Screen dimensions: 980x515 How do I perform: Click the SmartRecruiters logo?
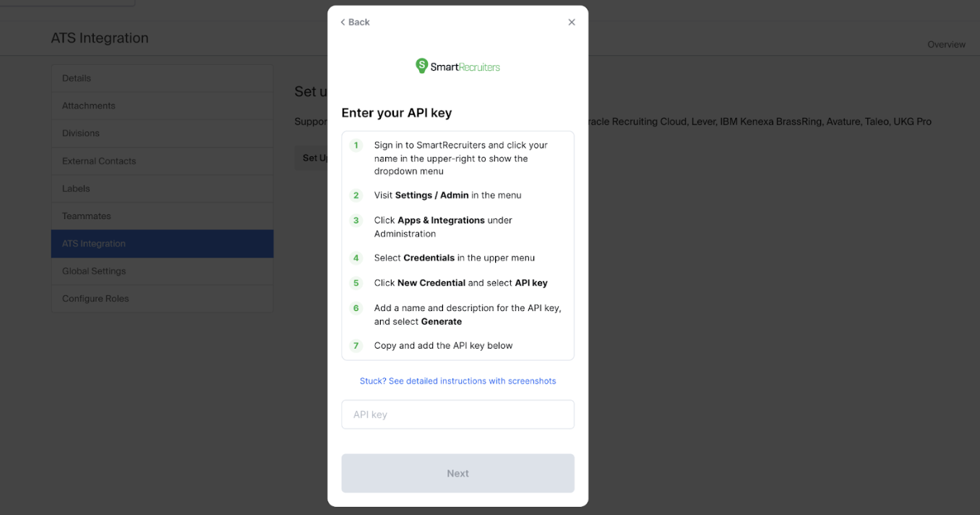tap(458, 67)
